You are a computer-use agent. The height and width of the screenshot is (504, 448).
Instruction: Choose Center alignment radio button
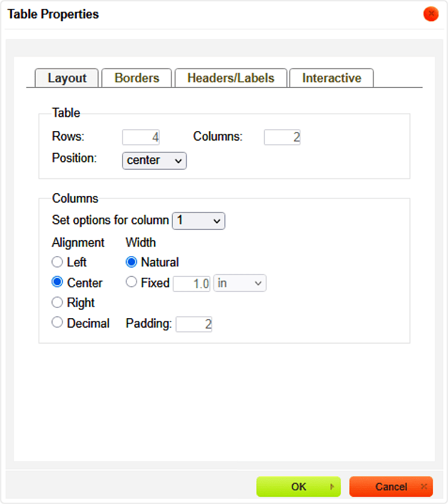tap(58, 282)
